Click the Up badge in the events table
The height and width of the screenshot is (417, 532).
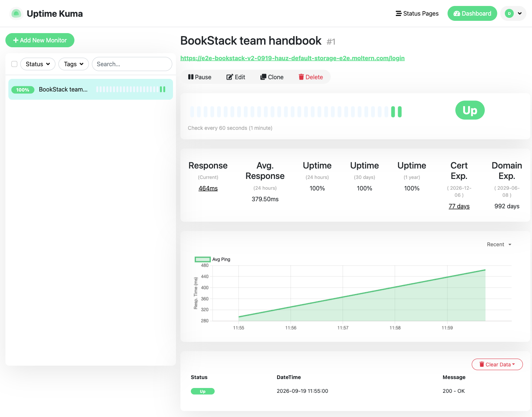[203, 391]
